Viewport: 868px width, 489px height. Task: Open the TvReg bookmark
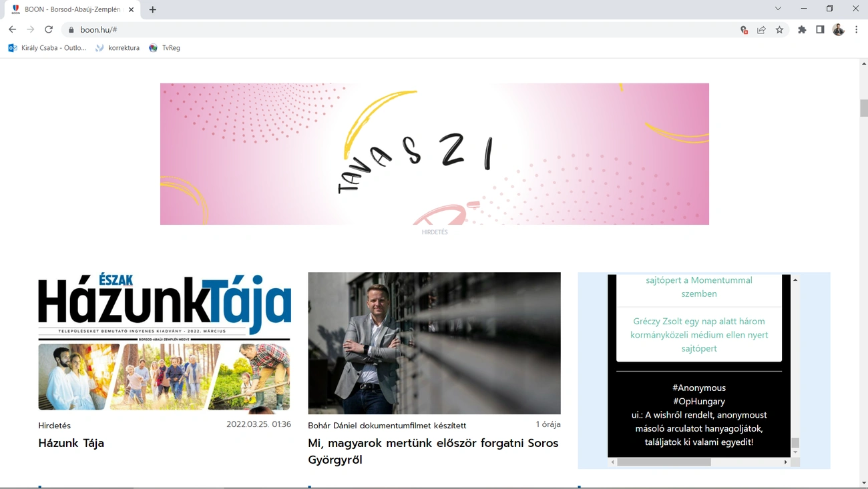[165, 47]
